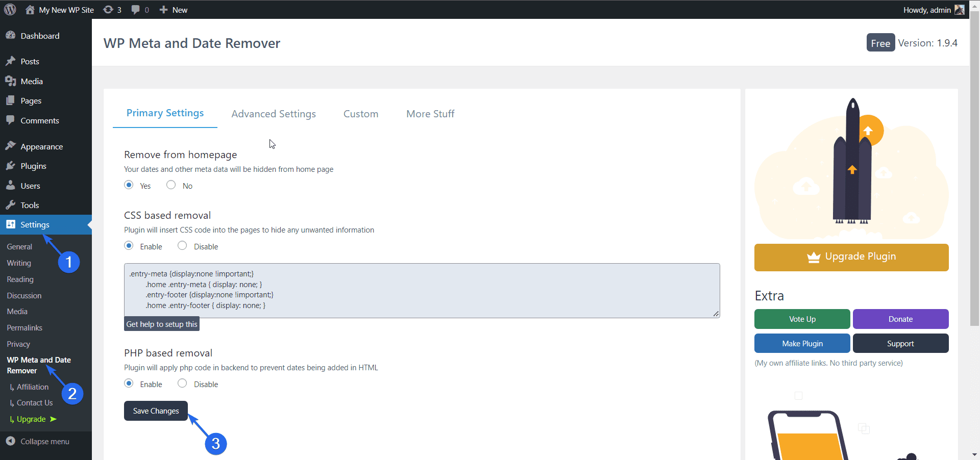
Task: Click the Dashboard gauge icon
Action: click(x=11, y=36)
